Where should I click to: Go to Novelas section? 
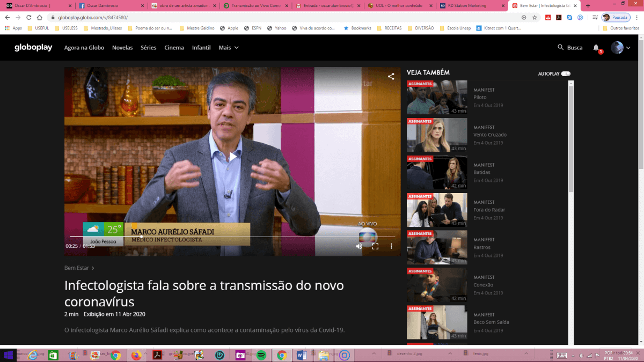(122, 47)
